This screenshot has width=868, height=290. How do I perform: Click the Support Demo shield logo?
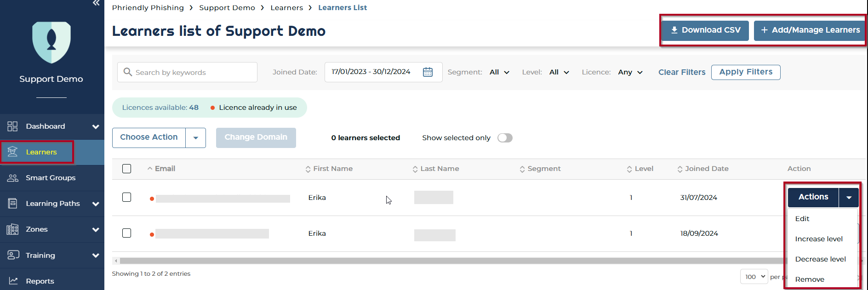coord(51,42)
